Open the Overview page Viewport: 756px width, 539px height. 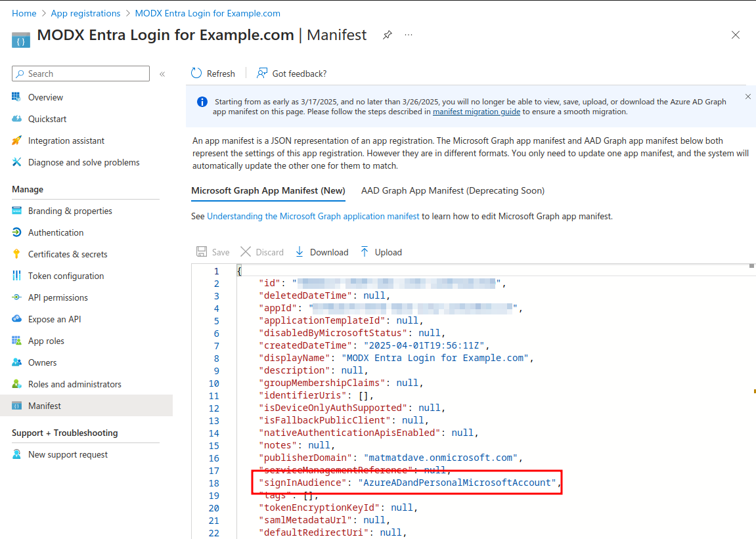click(45, 97)
